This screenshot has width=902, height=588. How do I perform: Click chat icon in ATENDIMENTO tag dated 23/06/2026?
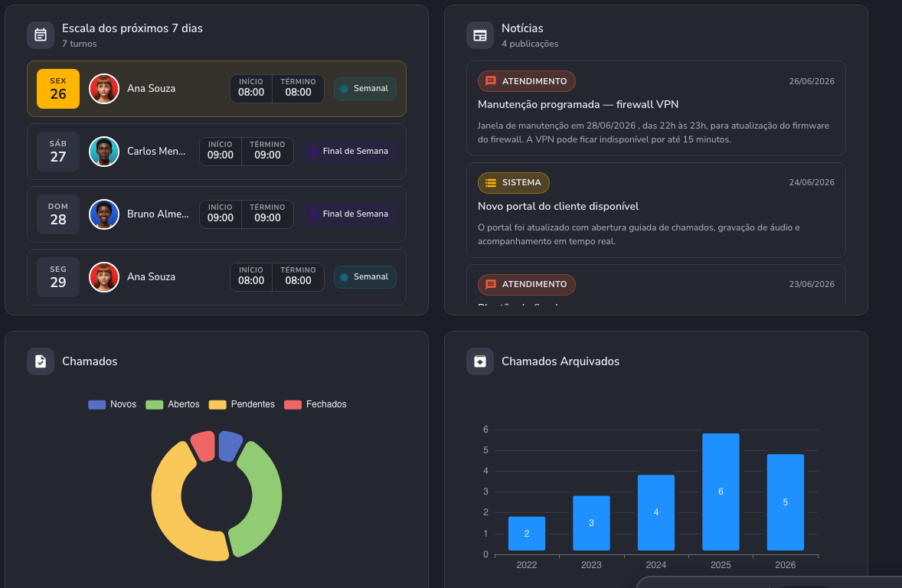(x=491, y=284)
